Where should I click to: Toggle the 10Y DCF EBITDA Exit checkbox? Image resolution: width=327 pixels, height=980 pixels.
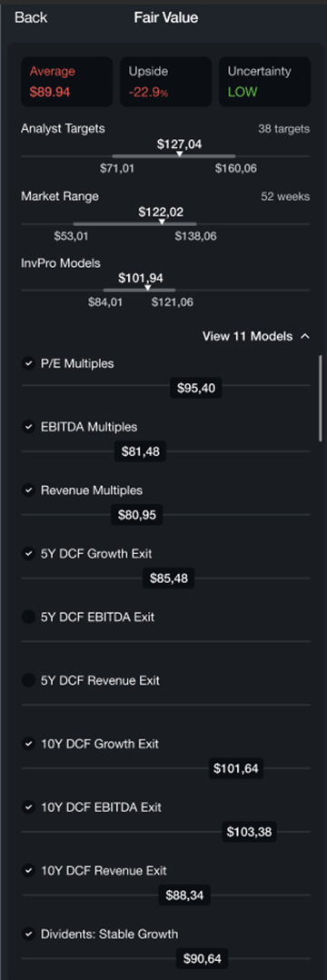pos(28,807)
